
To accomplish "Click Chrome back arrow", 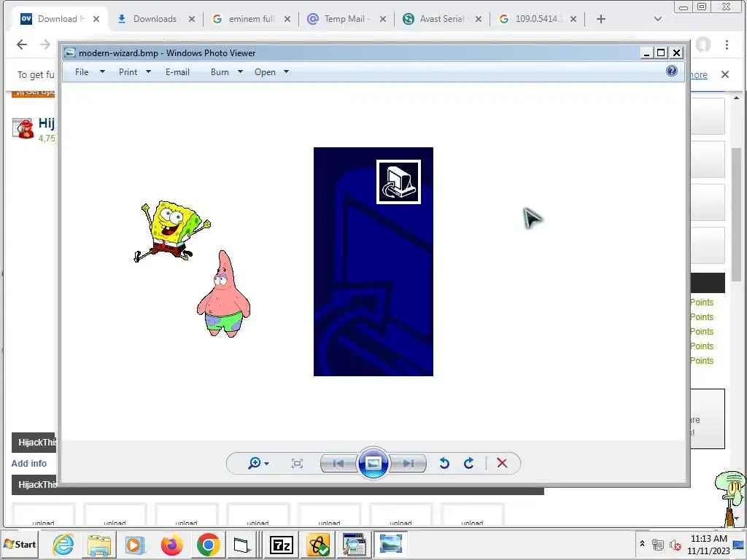I will [x=22, y=44].
